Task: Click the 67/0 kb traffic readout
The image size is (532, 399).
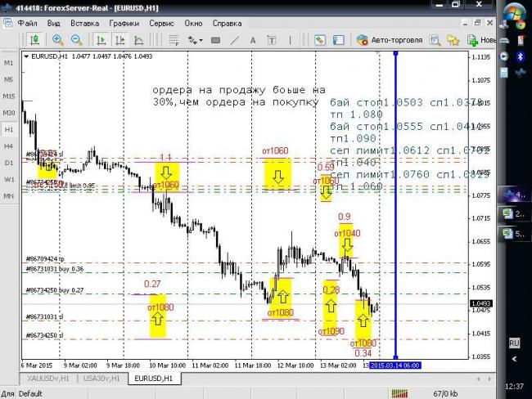Action: [445, 393]
